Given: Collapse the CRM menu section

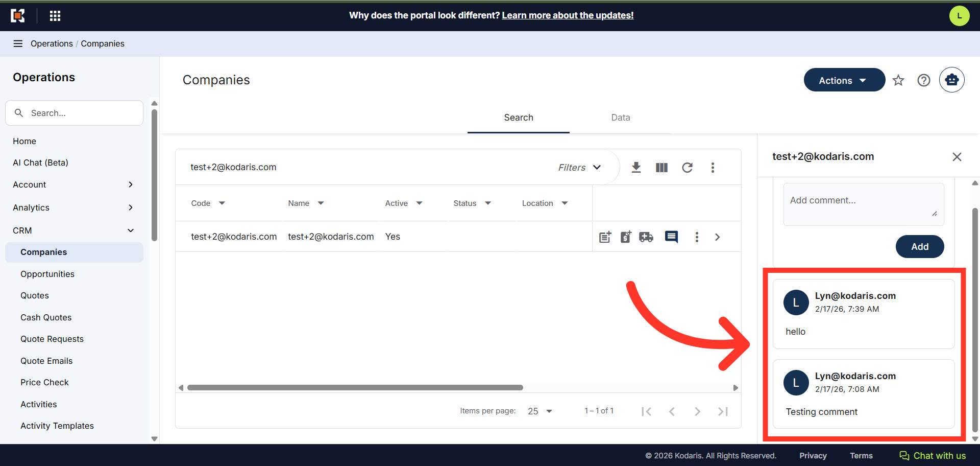Looking at the screenshot, I should [74, 230].
